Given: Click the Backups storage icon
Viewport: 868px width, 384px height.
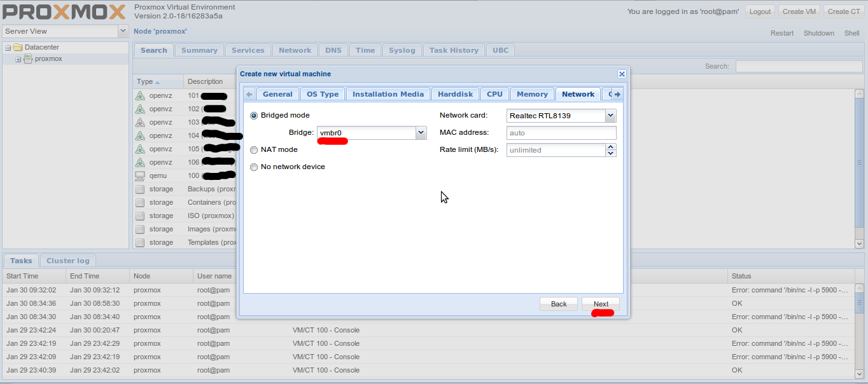Looking at the screenshot, I should 140,189.
